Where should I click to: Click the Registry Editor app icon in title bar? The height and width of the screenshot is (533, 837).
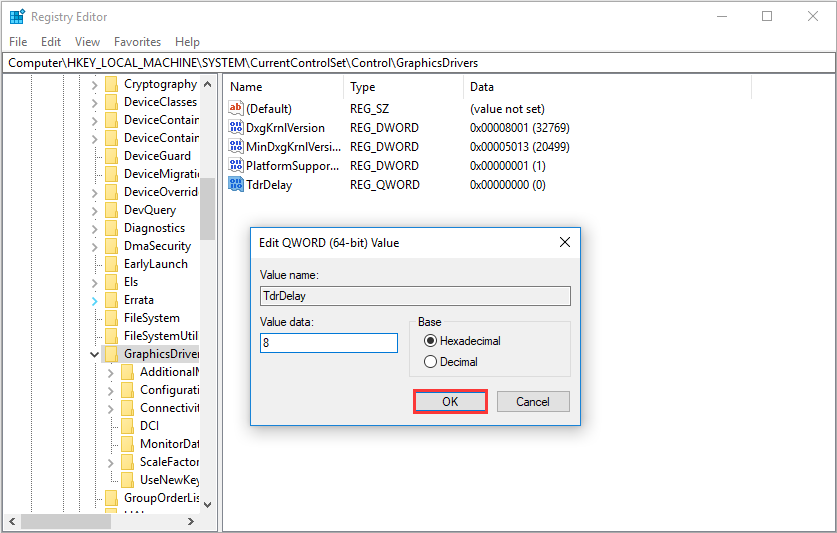tap(17, 17)
